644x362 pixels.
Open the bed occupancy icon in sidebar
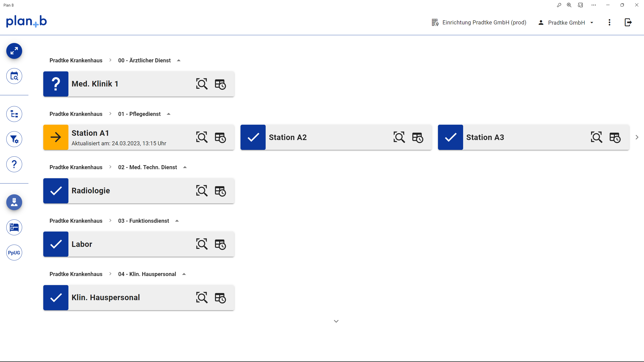pyautogui.click(x=14, y=227)
